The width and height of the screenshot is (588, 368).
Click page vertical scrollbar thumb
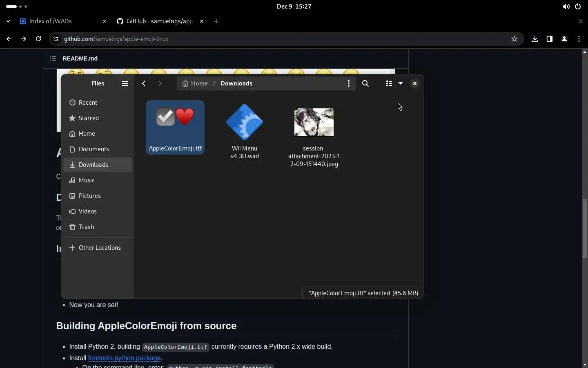click(585, 228)
